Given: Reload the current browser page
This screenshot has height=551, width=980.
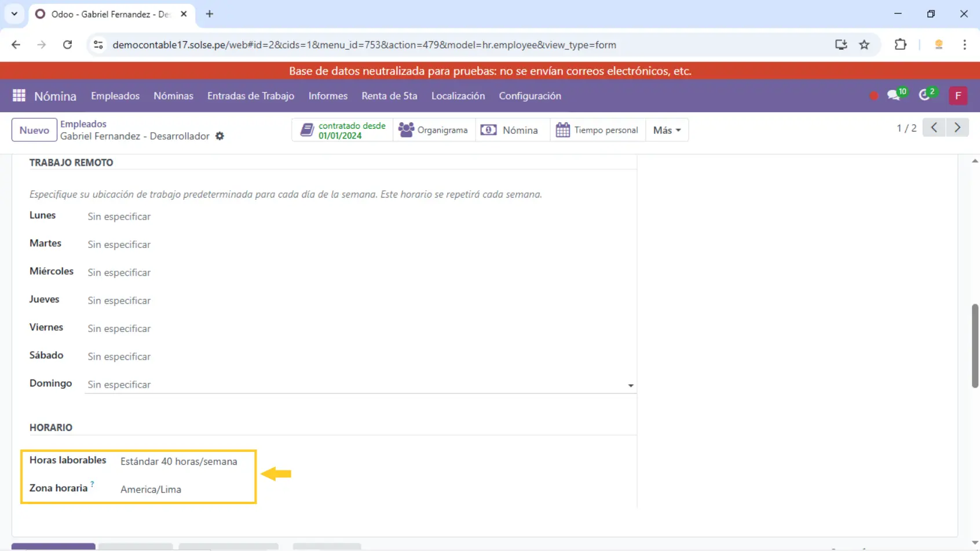Looking at the screenshot, I should pyautogui.click(x=68, y=45).
